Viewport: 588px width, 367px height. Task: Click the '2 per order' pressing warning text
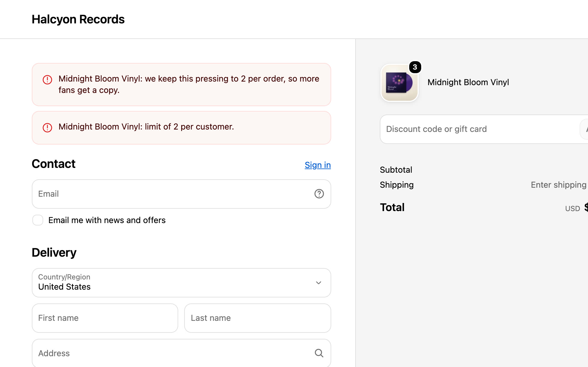(x=189, y=84)
